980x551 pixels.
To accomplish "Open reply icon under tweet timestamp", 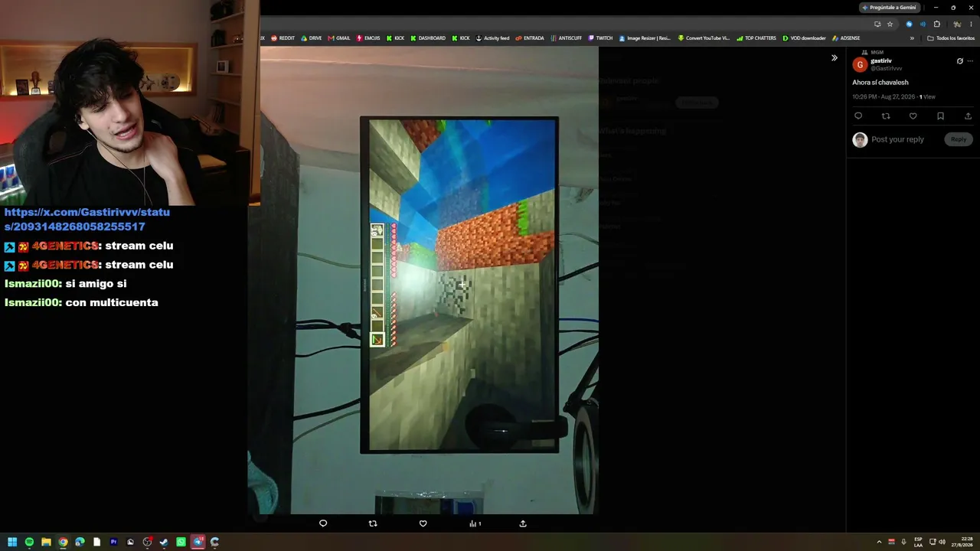I will click(x=858, y=116).
